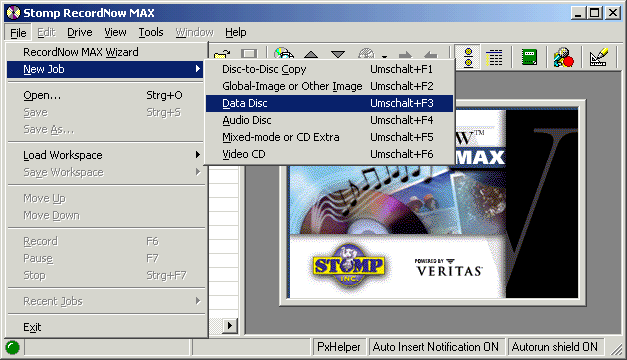Click the green status indicator in status bar
627x360 pixels.
12,347
